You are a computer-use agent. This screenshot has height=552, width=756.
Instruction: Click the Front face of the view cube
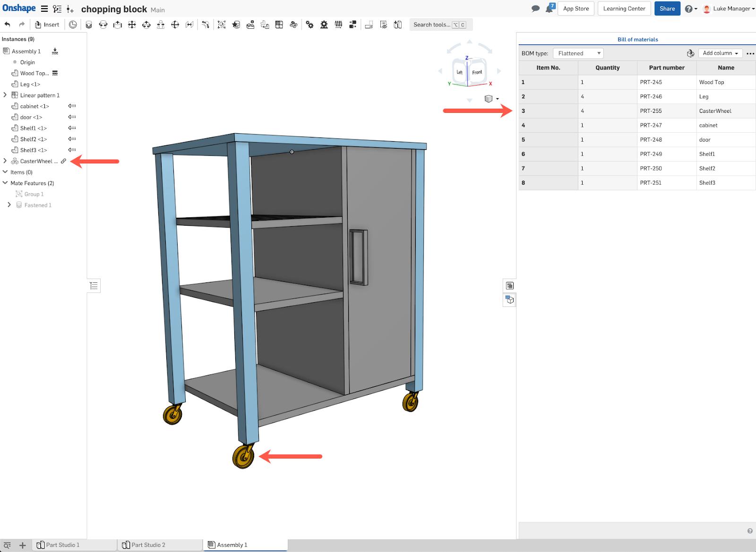click(x=477, y=72)
